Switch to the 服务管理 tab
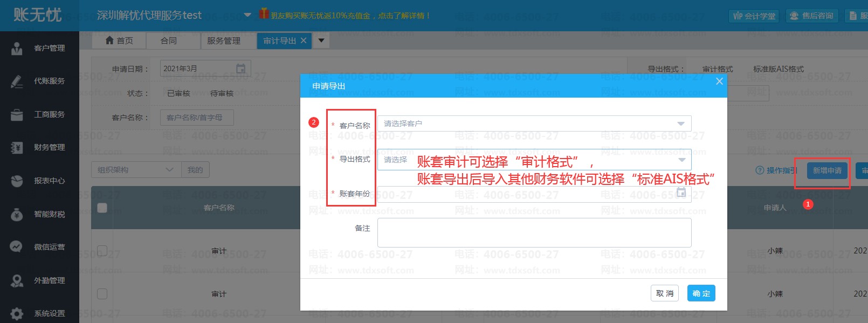 (x=224, y=40)
